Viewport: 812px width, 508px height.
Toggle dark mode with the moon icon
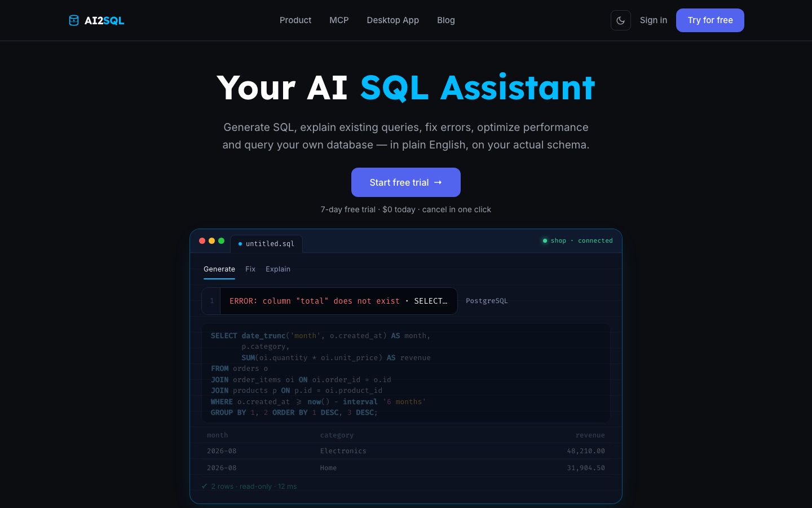pyautogui.click(x=621, y=20)
